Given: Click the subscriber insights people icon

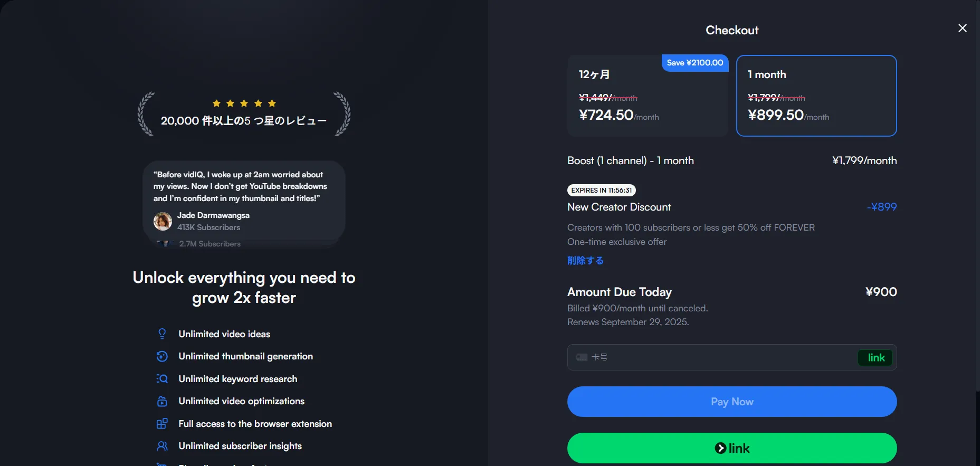Looking at the screenshot, I should (162, 446).
